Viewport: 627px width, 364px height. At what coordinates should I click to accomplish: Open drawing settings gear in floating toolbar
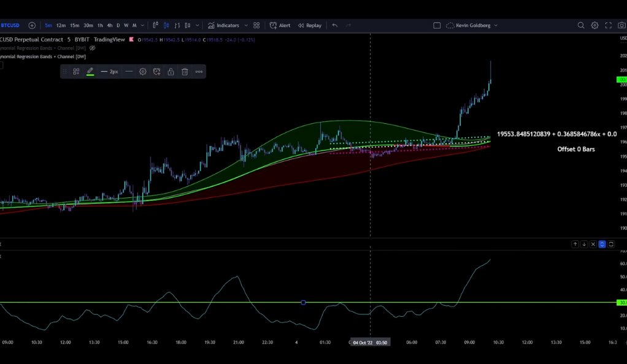click(143, 72)
